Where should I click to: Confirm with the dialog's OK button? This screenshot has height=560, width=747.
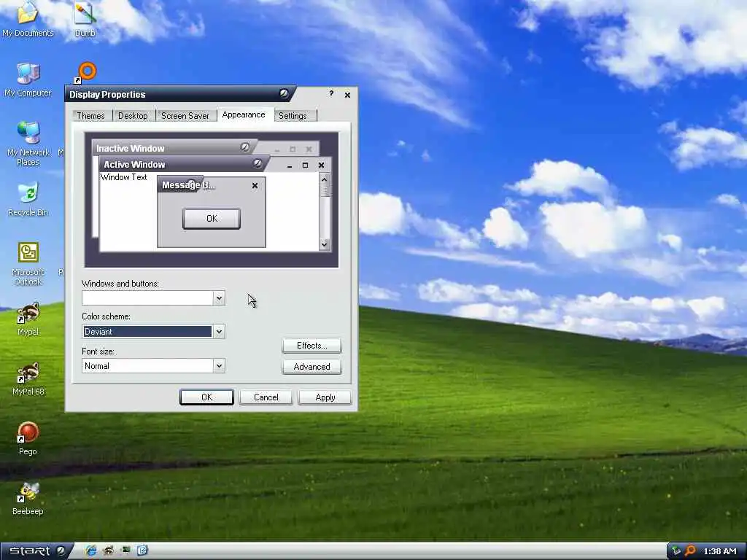(206, 397)
